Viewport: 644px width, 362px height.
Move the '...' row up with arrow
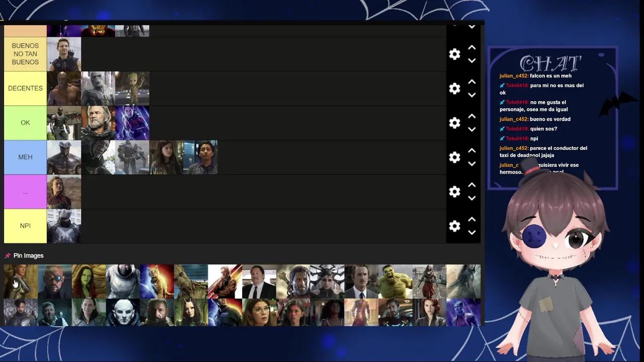click(x=472, y=185)
